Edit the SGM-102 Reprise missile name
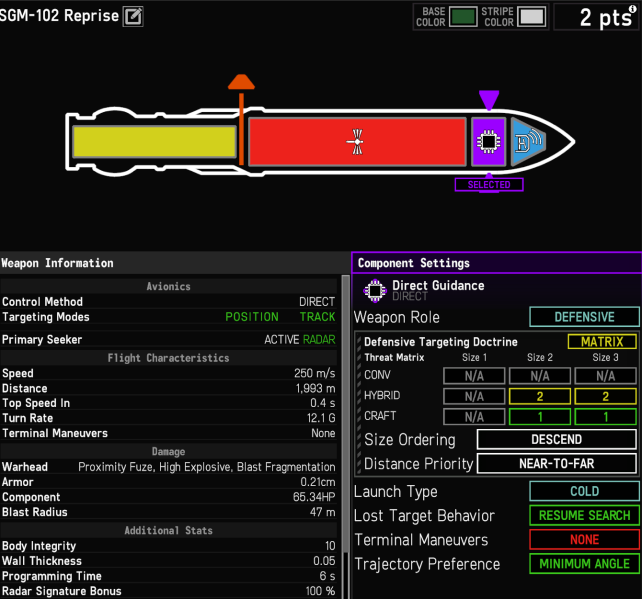The image size is (642, 599). pyautogui.click(x=133, y=17)
